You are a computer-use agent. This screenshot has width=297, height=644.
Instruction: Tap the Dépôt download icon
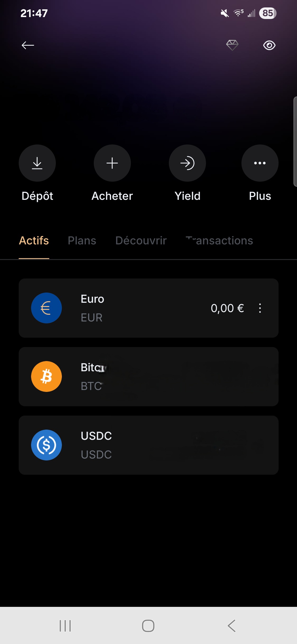37,163
